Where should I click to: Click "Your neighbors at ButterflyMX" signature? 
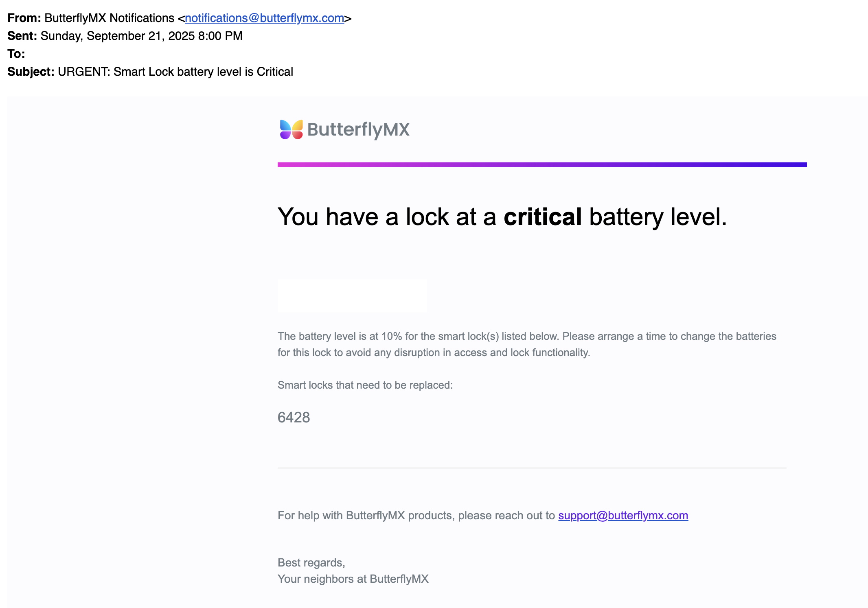click(x=353, y=579)
